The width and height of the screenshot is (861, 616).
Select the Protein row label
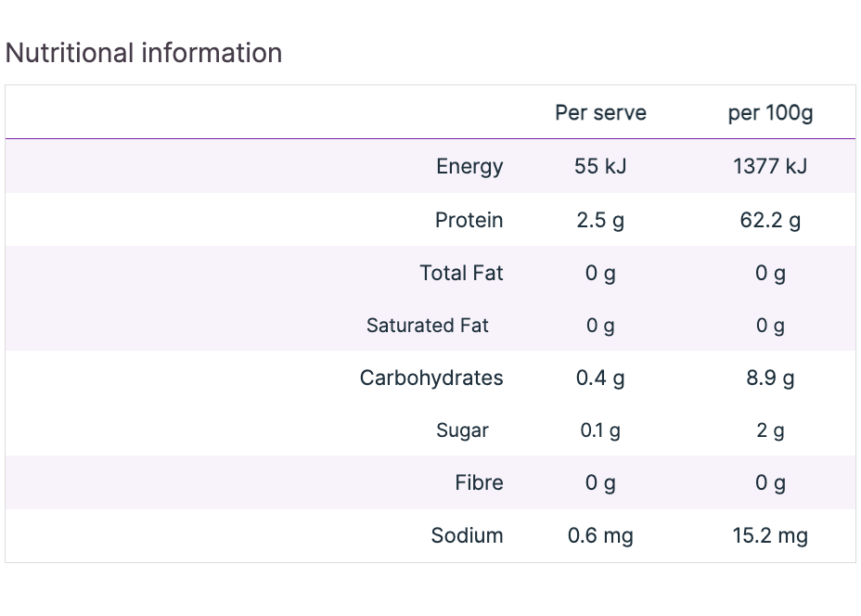point(469,220)
